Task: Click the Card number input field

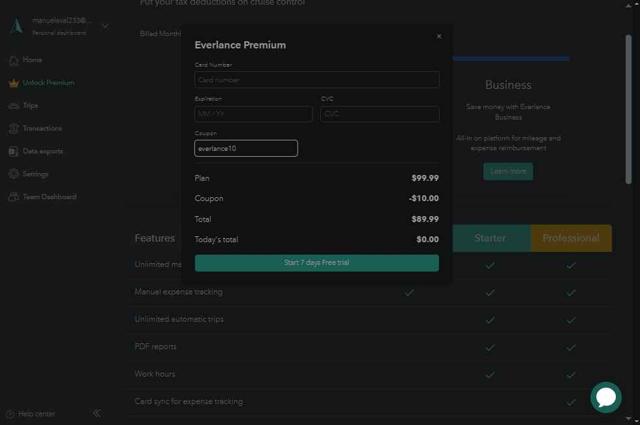Action: [x=317, y=80]
